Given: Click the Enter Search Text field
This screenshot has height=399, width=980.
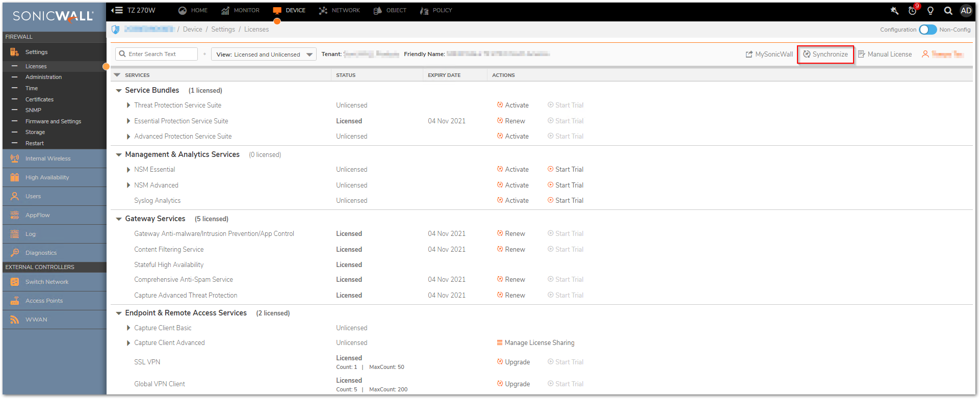Looking at the screenshot, I should point(157,54).
